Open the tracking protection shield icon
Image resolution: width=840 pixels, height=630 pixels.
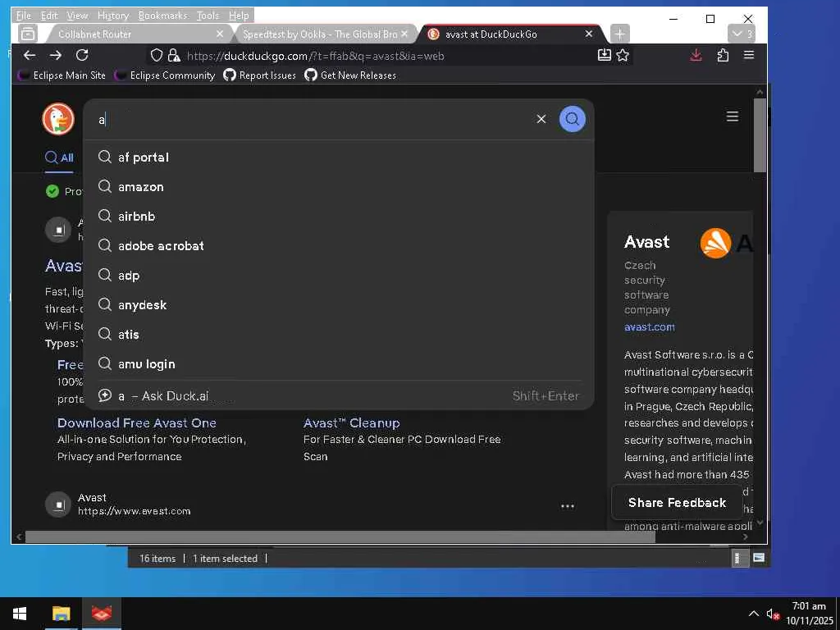click(x=157, y=55)
